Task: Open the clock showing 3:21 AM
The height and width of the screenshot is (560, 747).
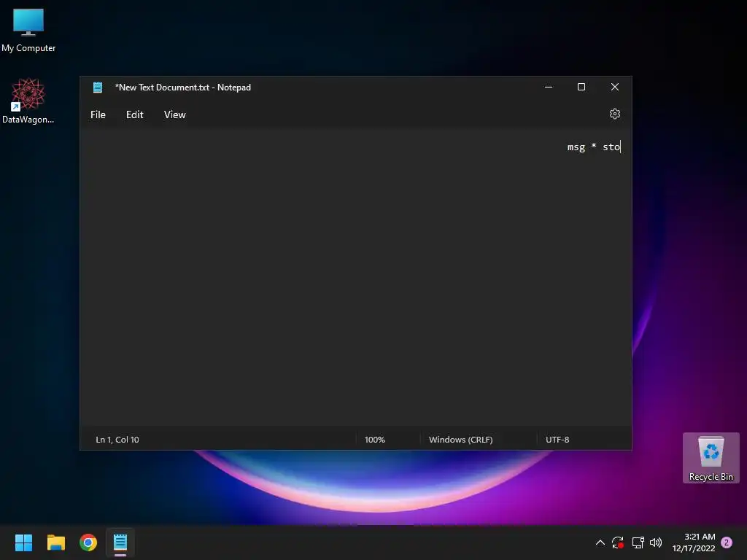Action: click(694, 542)
